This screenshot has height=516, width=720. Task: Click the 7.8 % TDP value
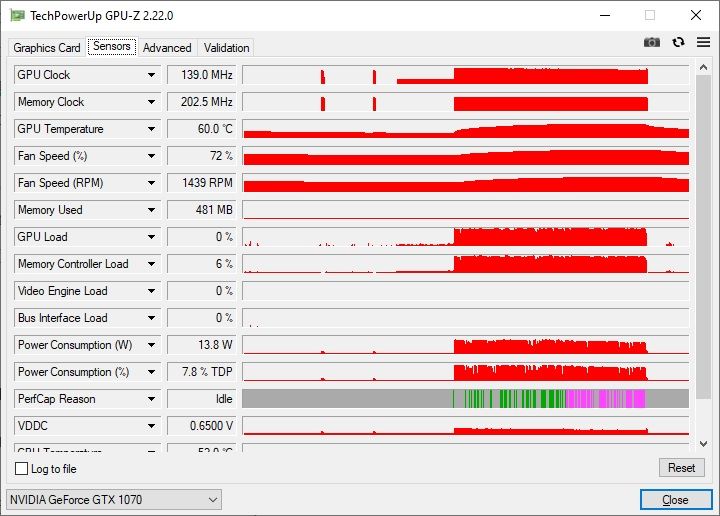click(x=202, y=372)
